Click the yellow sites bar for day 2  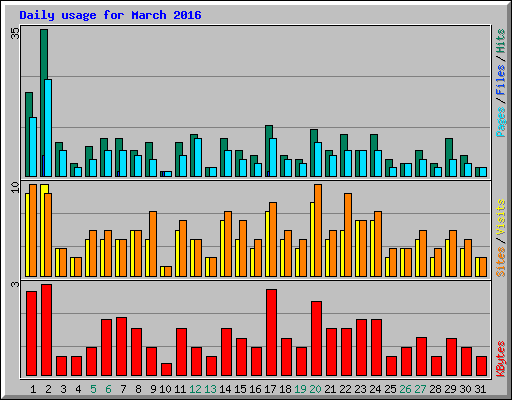43,230
